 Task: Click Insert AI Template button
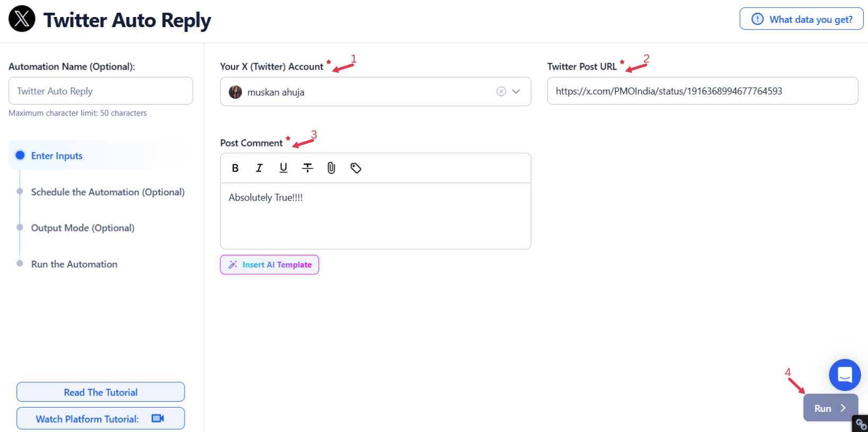[x=270, y=265]
